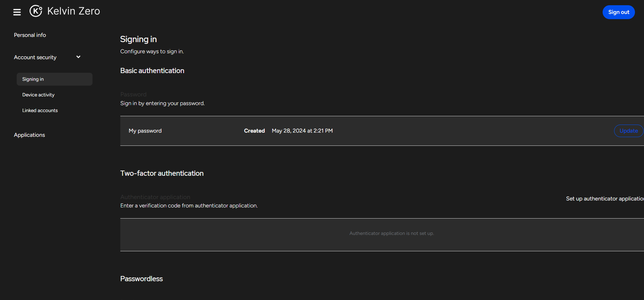Select Account security in sidebar
Screen dimensions: 644x300
[35, 57]
